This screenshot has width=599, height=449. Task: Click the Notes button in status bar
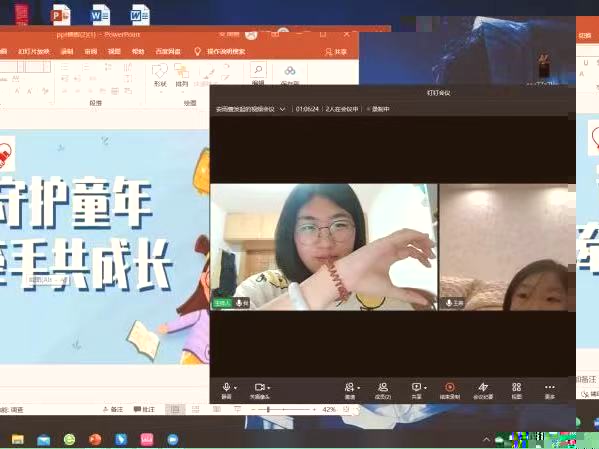pyautogui.click(x=113, y=409)
